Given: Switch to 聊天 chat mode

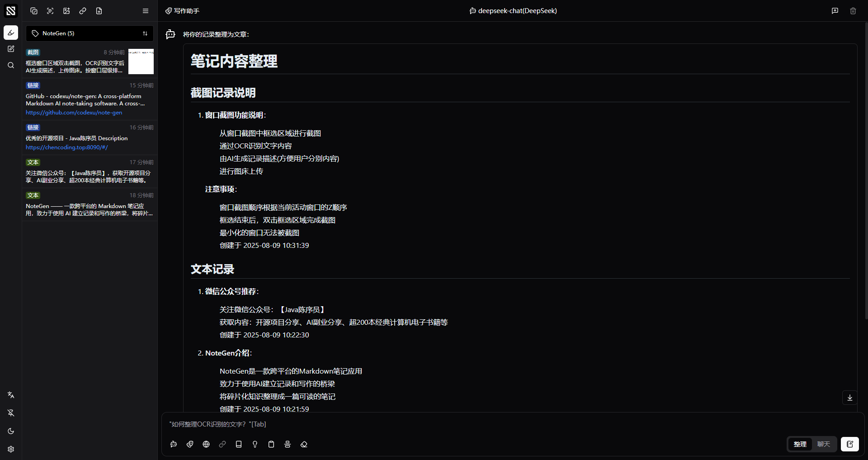Looking at the screenshot, I should 823,444.
